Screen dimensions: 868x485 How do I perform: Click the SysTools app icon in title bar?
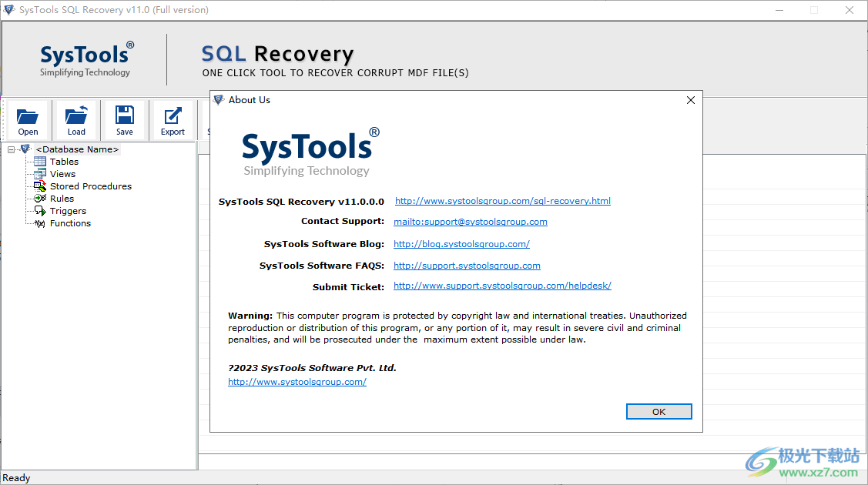point(9,10)
